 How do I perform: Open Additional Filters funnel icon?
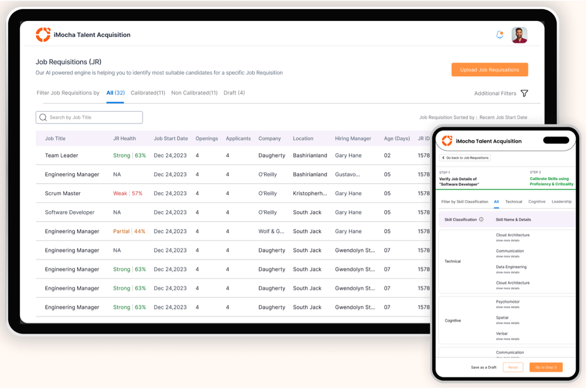point(524,93)
